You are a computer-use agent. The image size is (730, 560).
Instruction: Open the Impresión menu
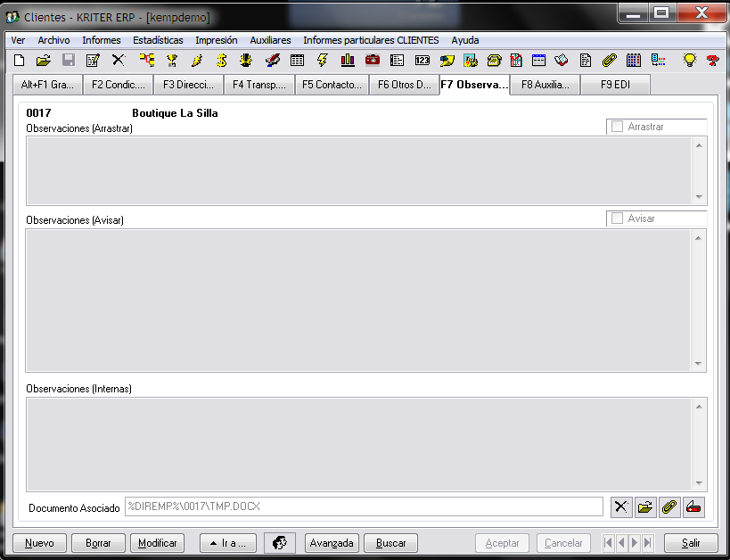point(217,40)
